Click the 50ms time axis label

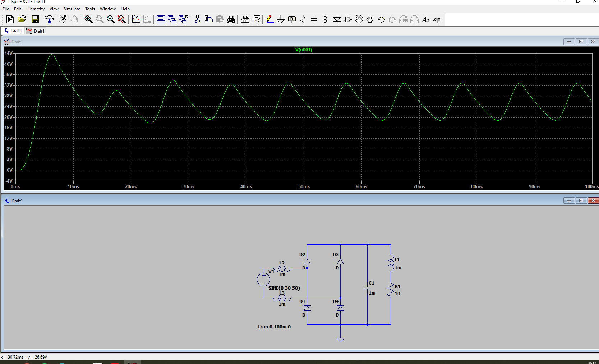point(304,187)
